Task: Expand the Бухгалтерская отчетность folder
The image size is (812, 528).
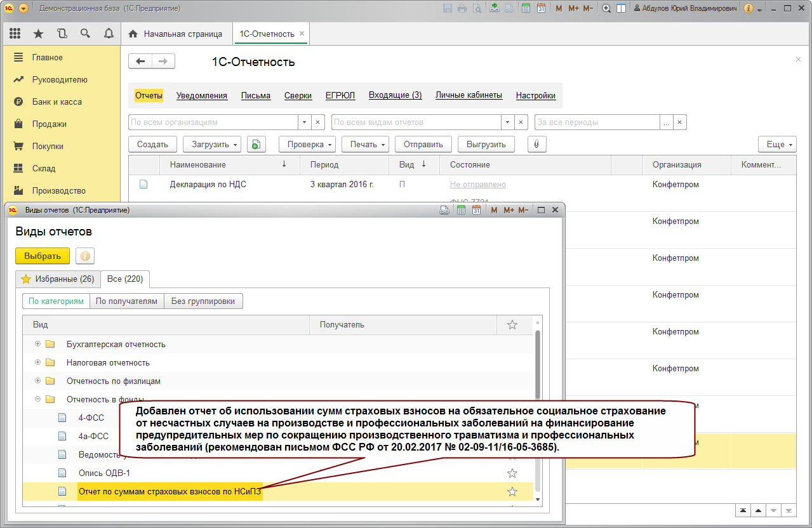Action: pyautogui.click(x=37, y=344)
